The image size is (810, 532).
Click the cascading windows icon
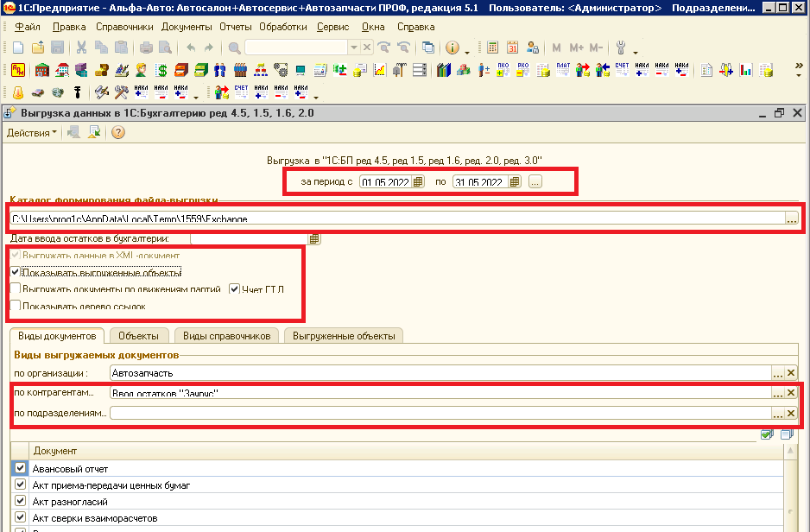[x=428, y=48]
